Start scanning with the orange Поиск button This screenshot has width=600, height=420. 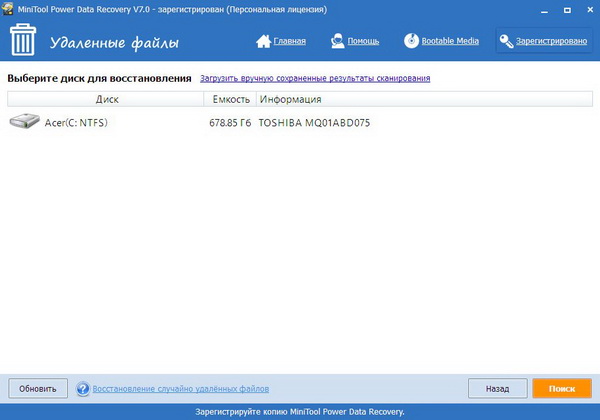click(561, 388)
